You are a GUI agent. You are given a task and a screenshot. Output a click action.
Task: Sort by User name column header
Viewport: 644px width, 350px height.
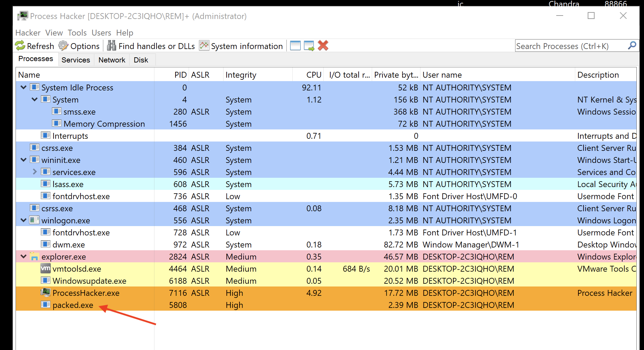(x=498, y=75)
